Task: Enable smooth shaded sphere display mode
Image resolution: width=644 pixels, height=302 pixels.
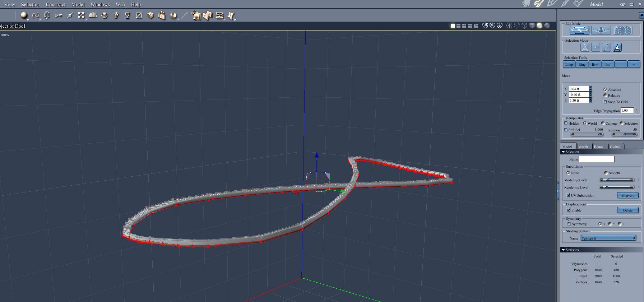Action: [539, 25]
